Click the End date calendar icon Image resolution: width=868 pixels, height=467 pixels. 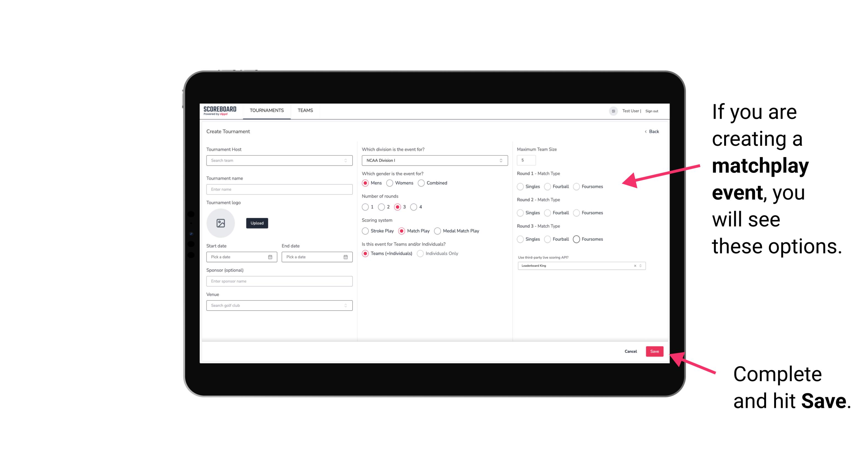click(345, 257)
